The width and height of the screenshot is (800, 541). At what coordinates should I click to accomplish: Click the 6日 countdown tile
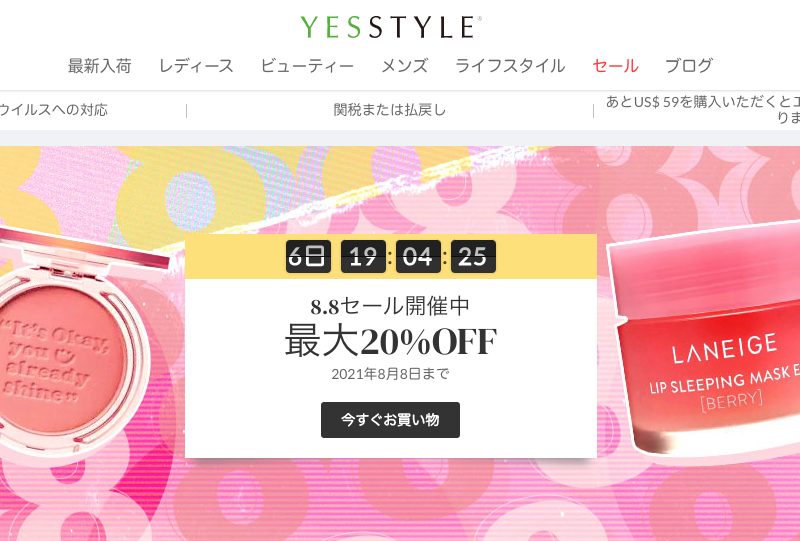pos(308,256)
